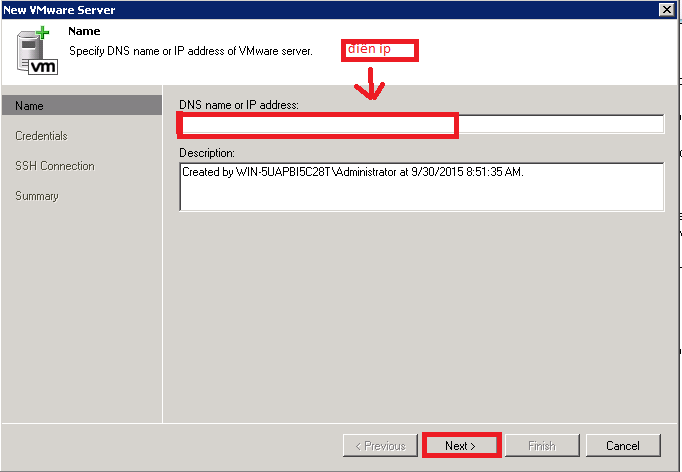Click the Next button
The width and height of the screenshot is (682, 472).
461,445
